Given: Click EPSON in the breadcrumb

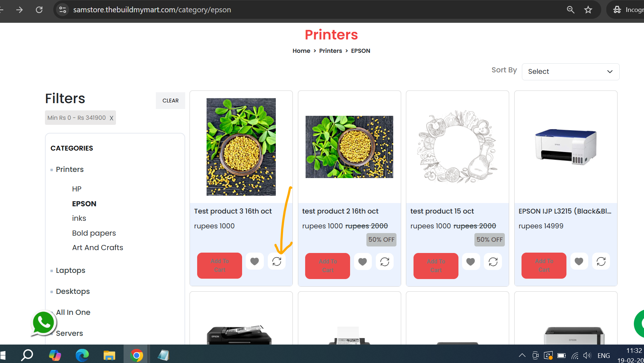Looking at the screenshot, I should pos(361,51).
